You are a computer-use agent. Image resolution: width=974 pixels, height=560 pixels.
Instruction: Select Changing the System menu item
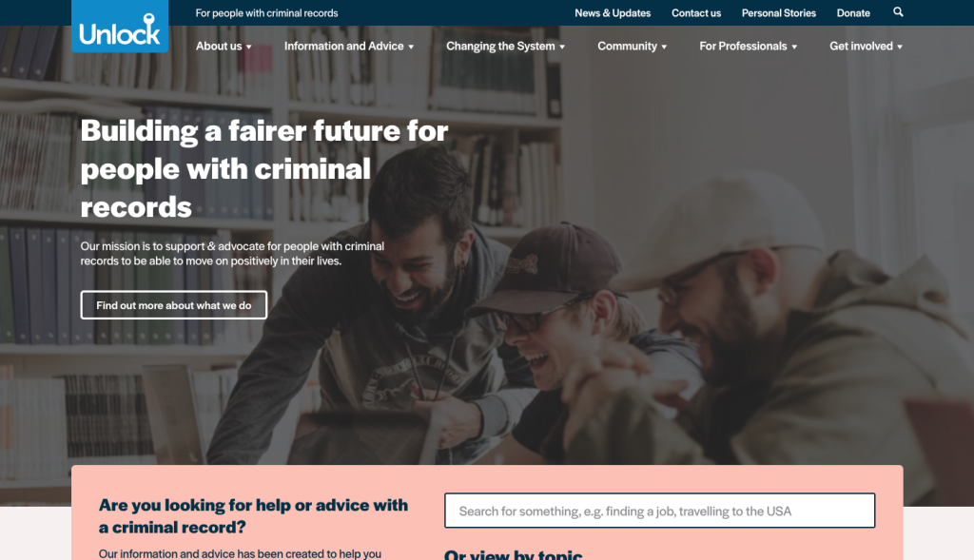500,46
